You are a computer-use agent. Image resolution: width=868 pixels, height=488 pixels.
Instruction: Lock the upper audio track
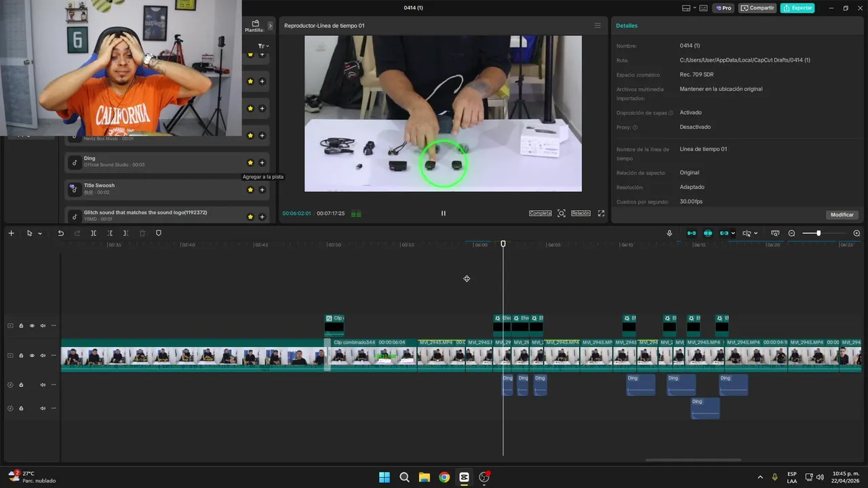click(x=21, y=385)
